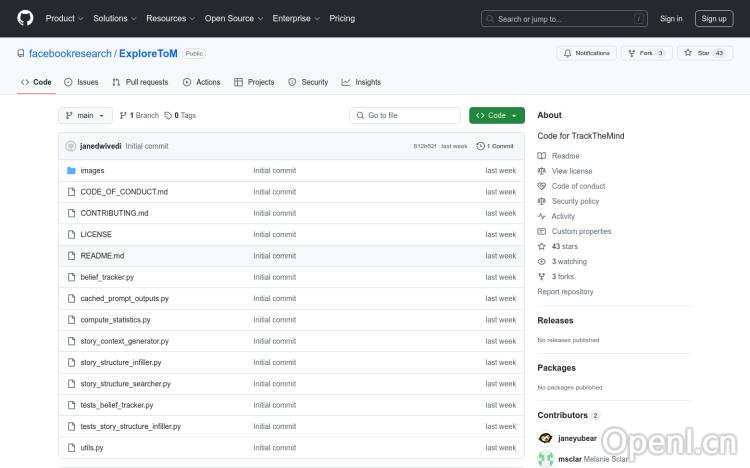Viewport: 750px width, 468px height.
Task: Expand the Product menu
Action: pos(64,18)
